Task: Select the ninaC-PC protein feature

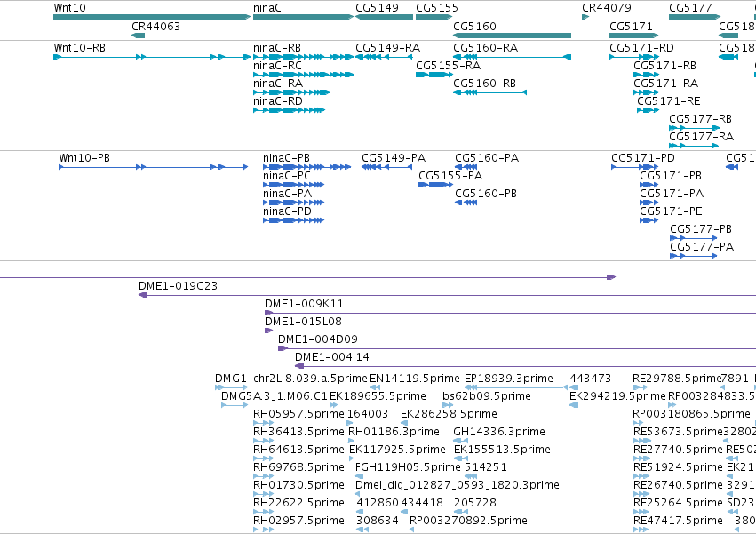Action: [x=294, y=185]
